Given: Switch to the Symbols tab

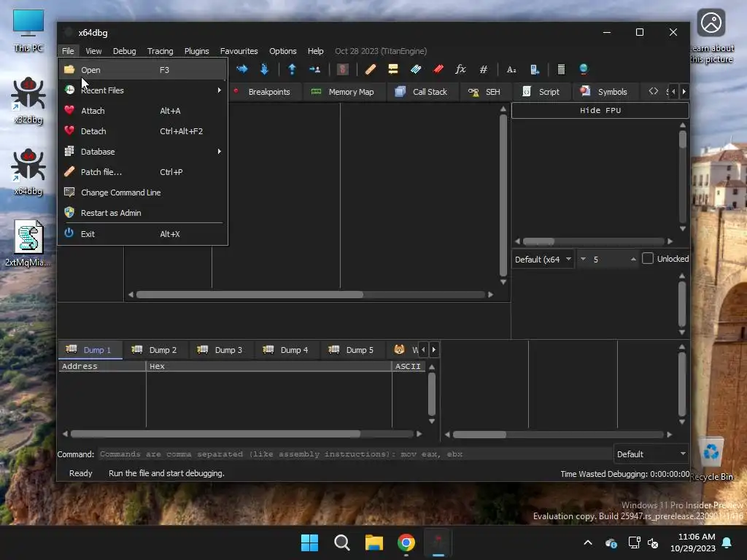Looking at the screenshot, I should [x=603, y=91].
